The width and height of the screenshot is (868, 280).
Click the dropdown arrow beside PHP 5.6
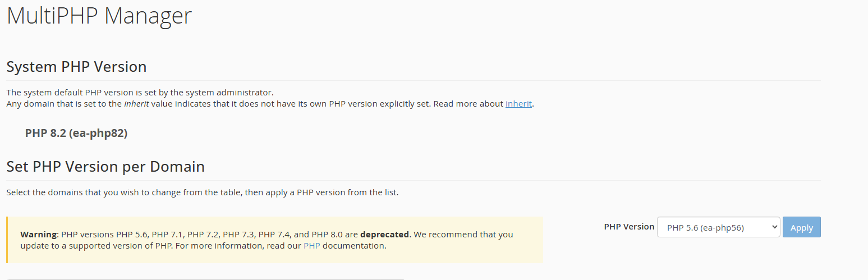774,227
